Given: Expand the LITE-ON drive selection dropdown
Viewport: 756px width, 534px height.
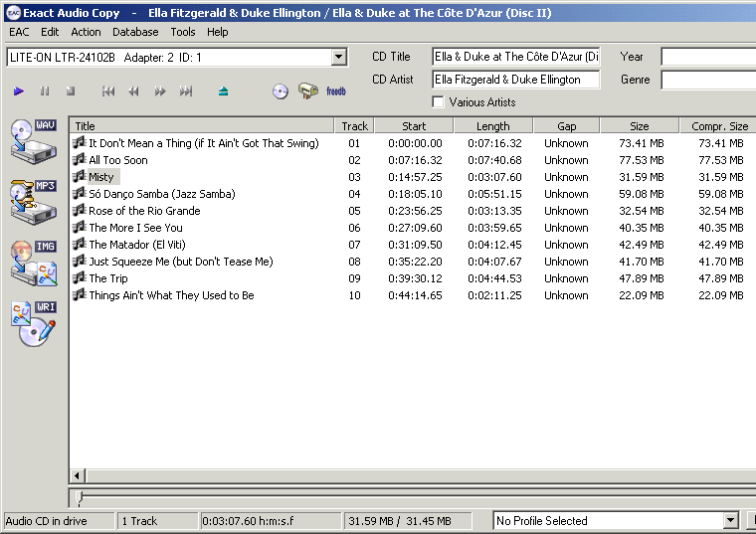Looking at the screenshot, I should (x=339, y=58).
